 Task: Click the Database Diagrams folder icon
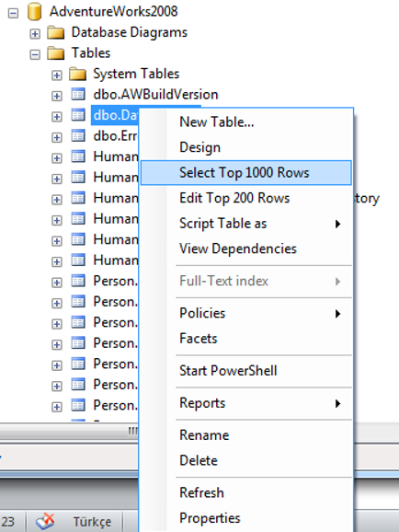click(56, 33)
